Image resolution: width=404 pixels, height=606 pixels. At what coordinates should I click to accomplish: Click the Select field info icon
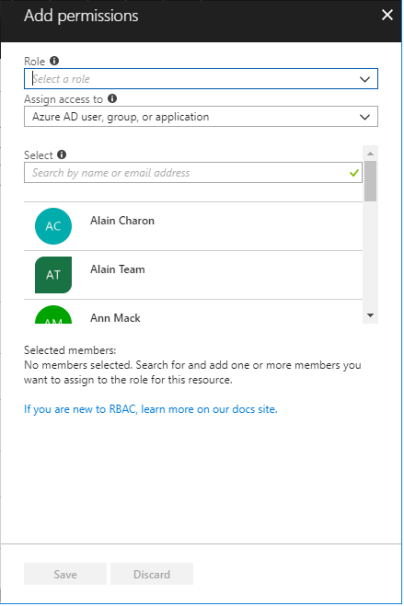pos(62,155)
